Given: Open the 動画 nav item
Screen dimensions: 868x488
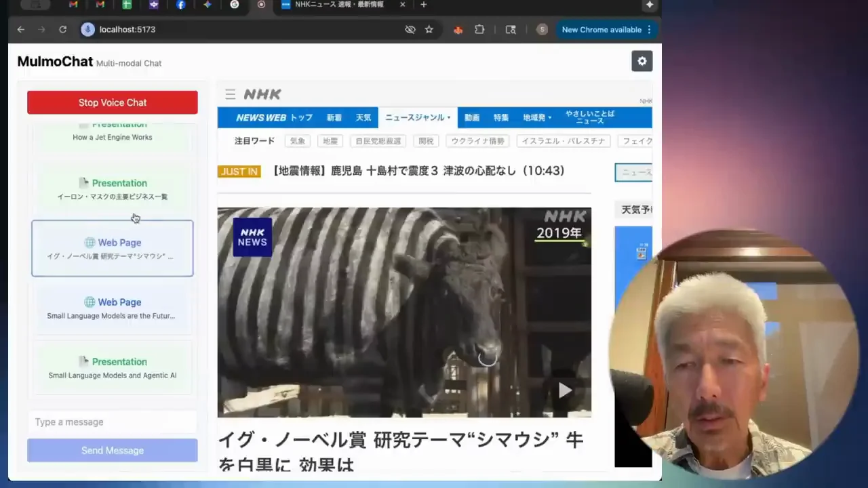Looking at the screenshot, I should (472, 117).
